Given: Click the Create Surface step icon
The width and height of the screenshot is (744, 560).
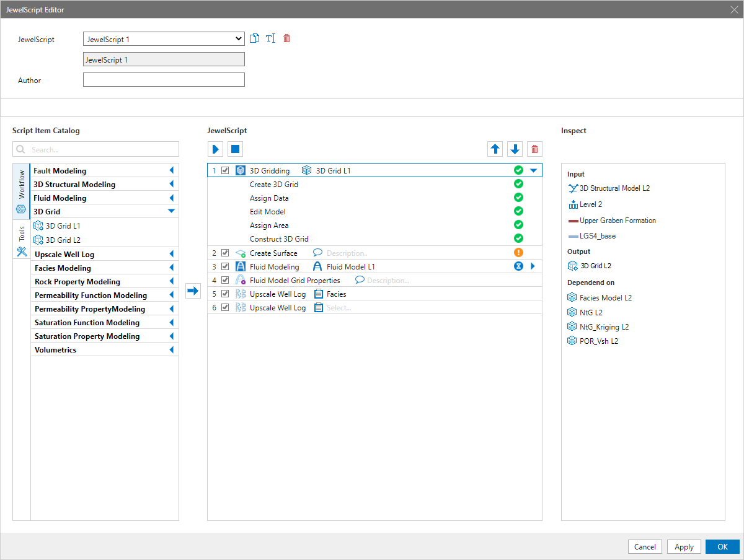Looking at the screenshot, I should [241, 253].
